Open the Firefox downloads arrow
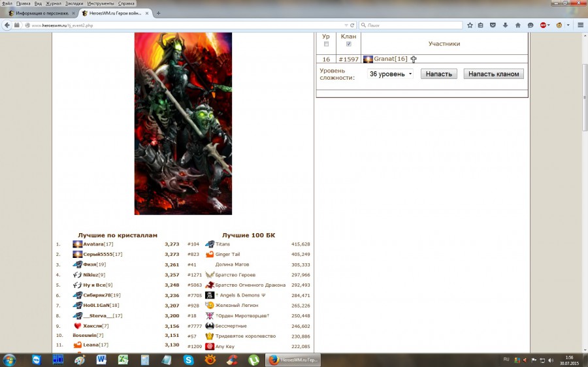The height and width of the screenshot is (367, 588). [x=505, y=25]
